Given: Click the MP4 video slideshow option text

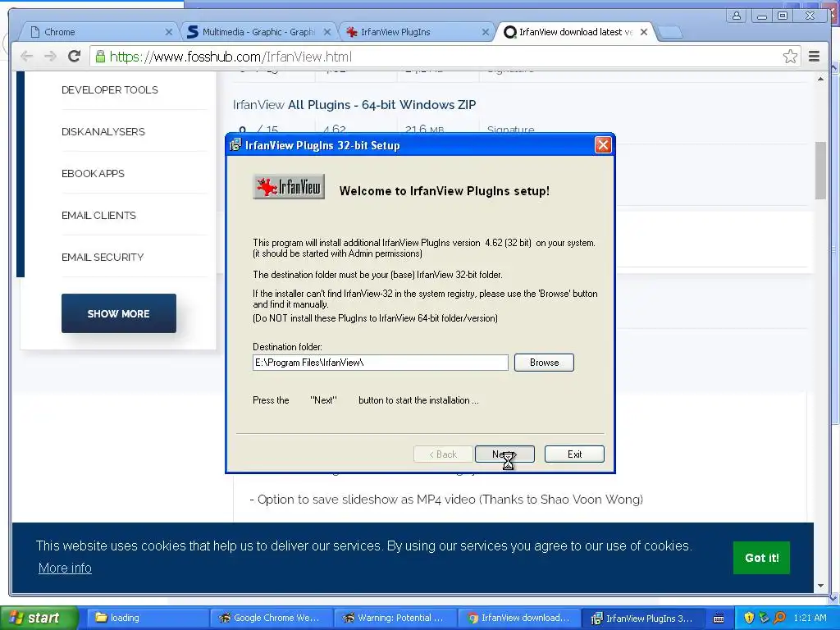Looking at the screenshot, I should 446,500.
